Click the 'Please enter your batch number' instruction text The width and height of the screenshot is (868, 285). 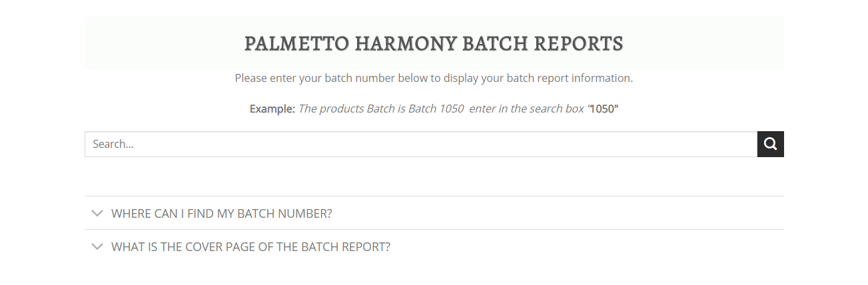click(434, 78)
